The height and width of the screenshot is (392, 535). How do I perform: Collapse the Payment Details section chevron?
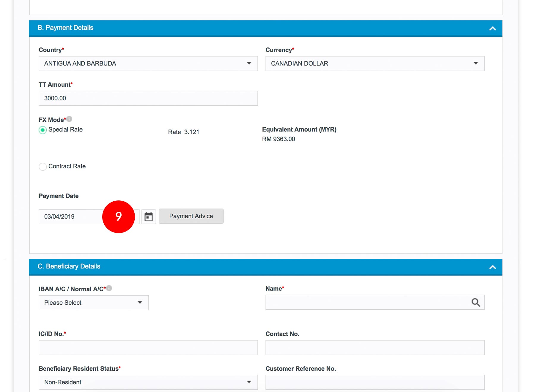coord(492,29)
